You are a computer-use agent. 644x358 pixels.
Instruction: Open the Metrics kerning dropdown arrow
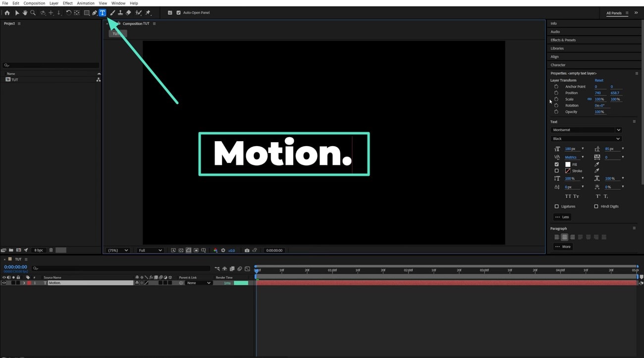(583, 157)
